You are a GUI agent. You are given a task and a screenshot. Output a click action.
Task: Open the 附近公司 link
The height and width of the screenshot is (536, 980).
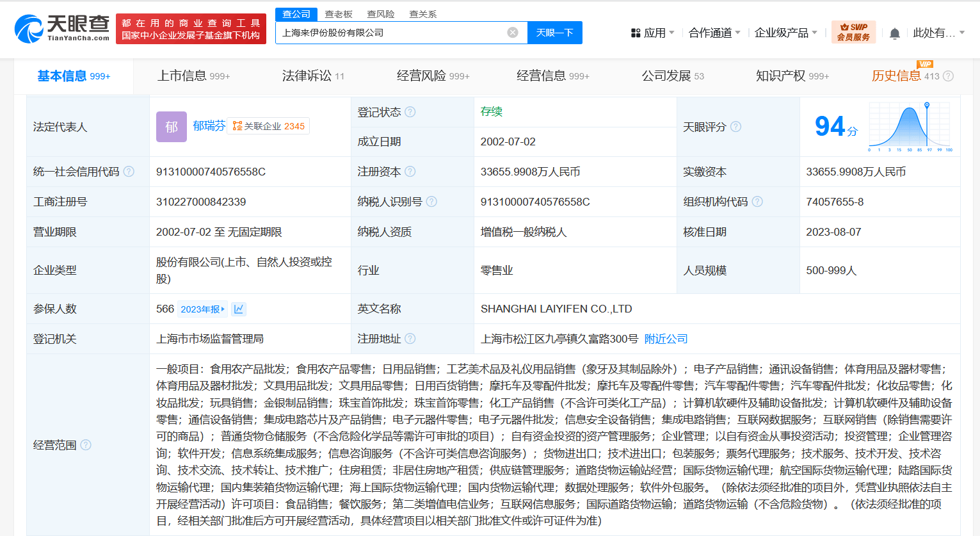[666, 339]
